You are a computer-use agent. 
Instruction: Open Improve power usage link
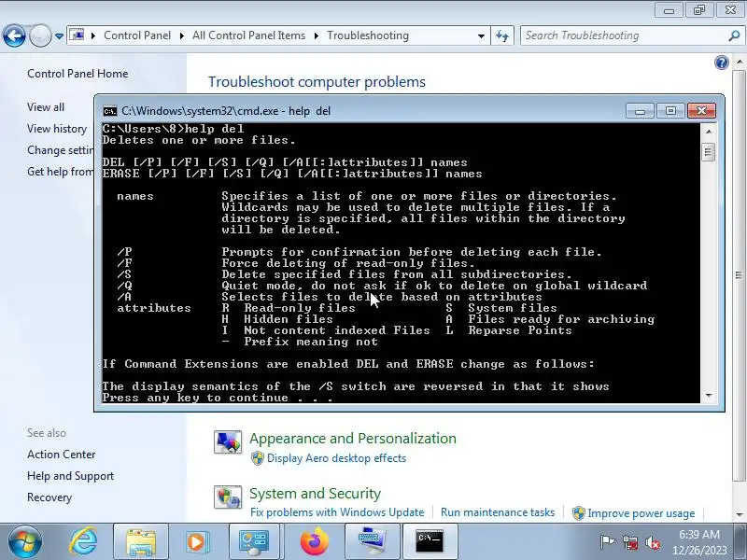point(641,513)
